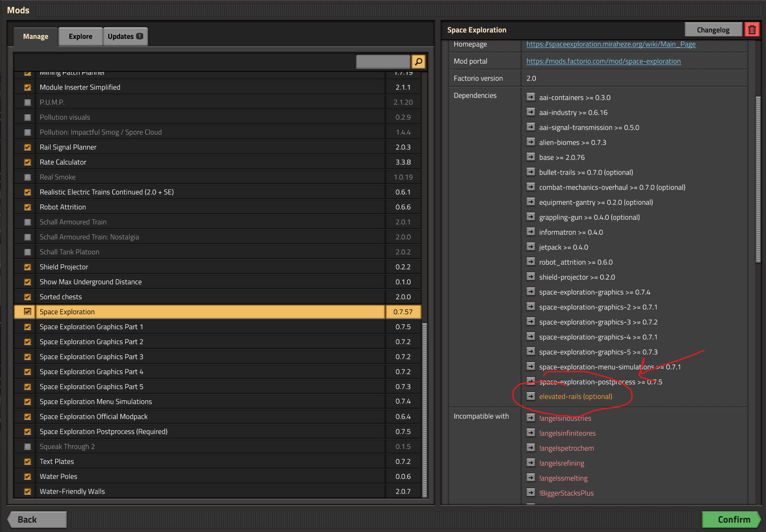
Task: Open the Updates tab
Action: (125, 36)
